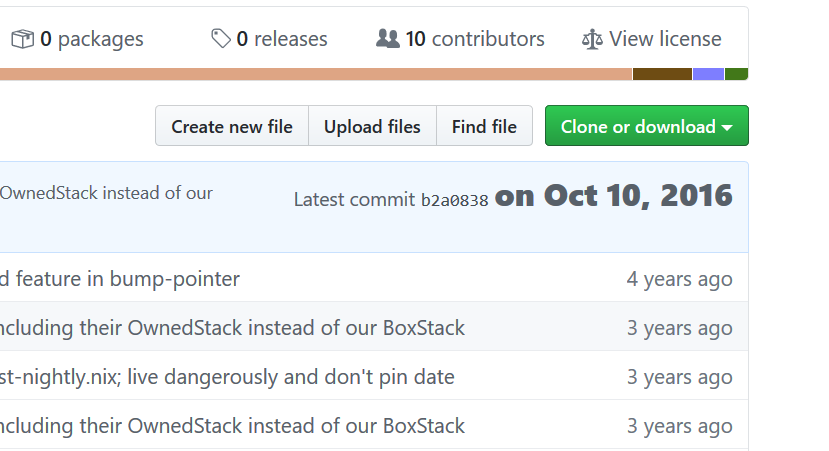Click the license scale icon
The height and width of the screenshot is (451, 829).
tap(592, 39)
